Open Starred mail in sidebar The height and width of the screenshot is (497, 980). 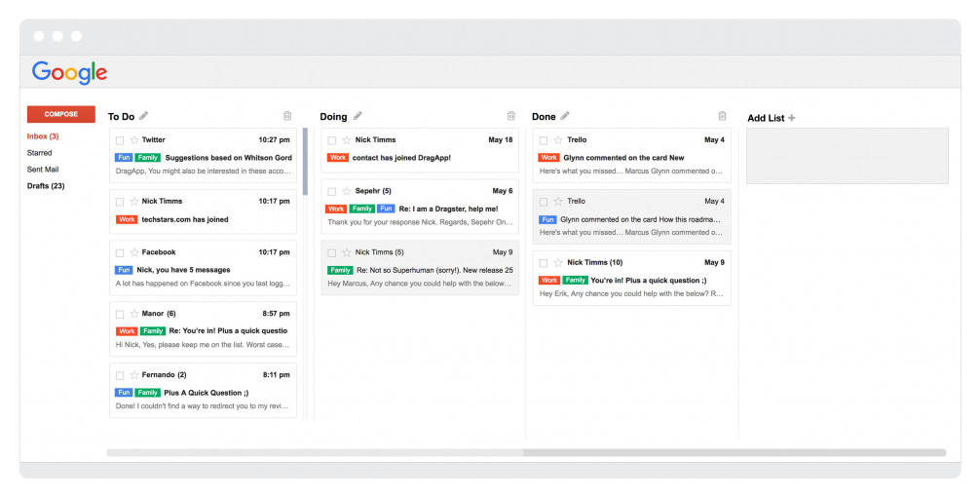point(40,153)
